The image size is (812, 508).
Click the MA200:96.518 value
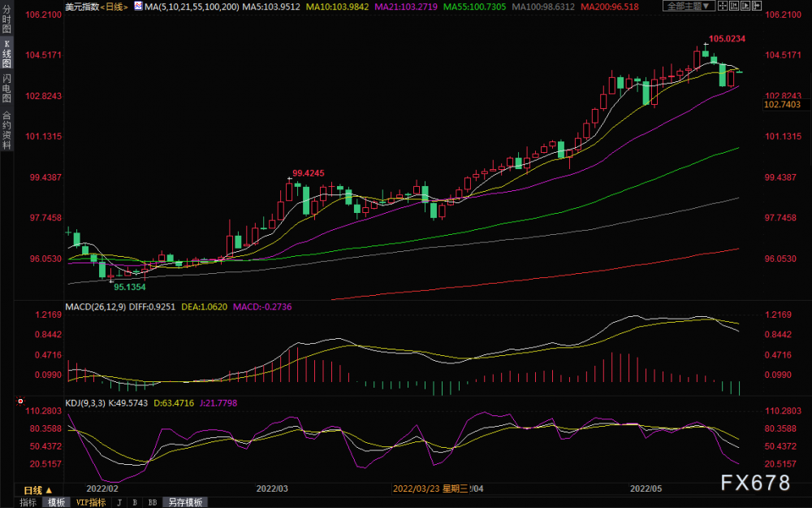click(x=610, y=7)
